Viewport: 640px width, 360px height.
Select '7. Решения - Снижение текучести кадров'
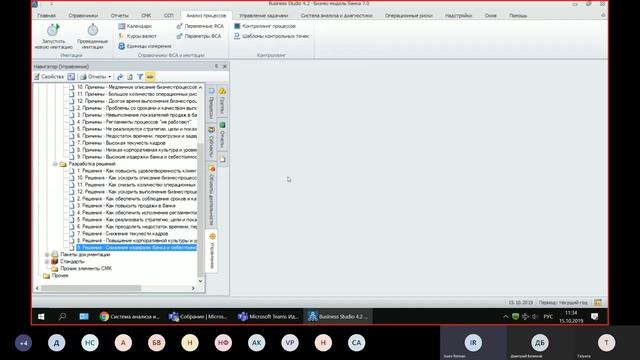click(x=122, y=233)
